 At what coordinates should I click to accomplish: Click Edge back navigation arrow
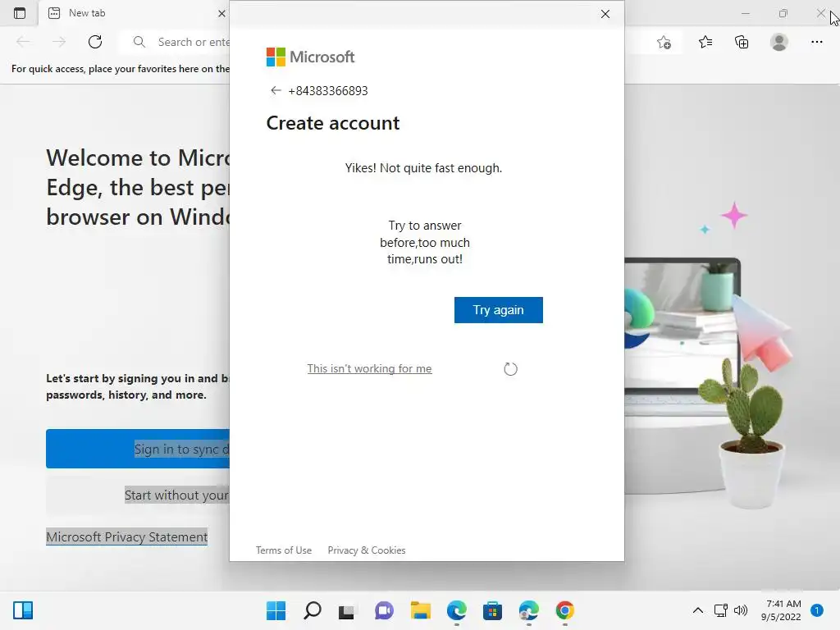click(23, 42)
